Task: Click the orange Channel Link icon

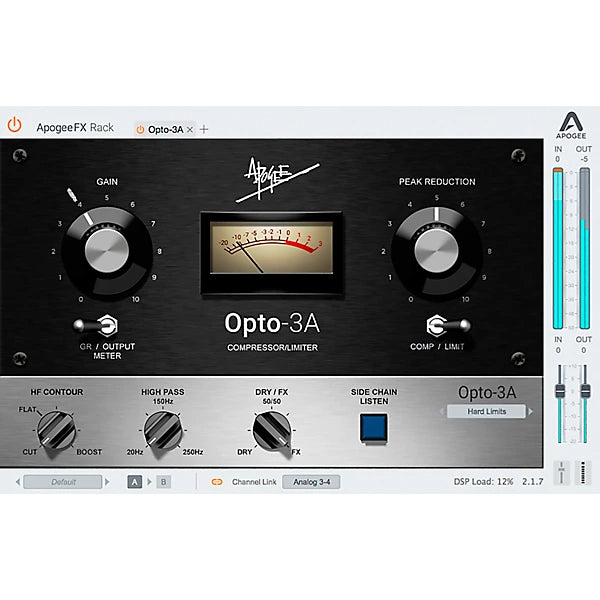Action: (x=217, y=481)
